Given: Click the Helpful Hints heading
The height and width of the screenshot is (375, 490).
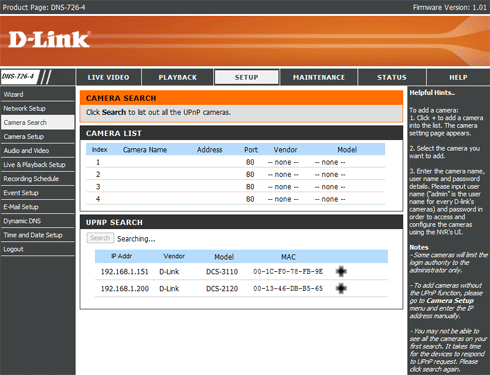Looking at the screenshot, I should pyautogui.click(x=432, y=93).
